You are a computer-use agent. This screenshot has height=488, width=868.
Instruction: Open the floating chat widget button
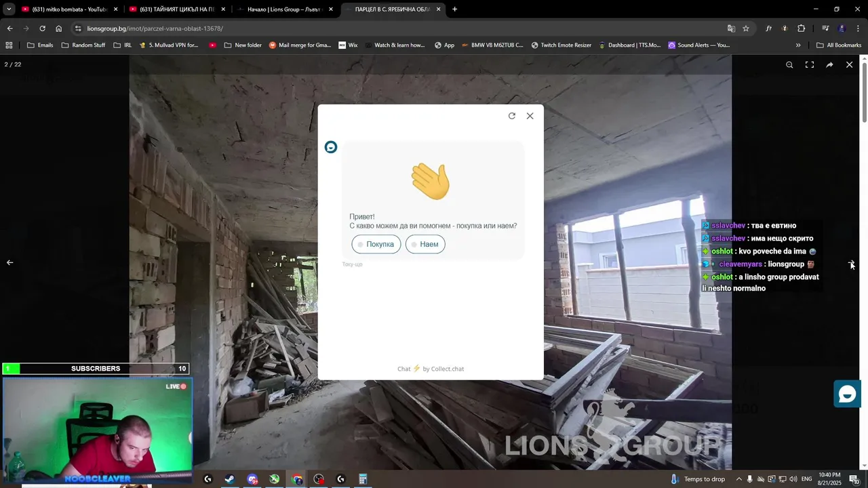pos(847,394)
